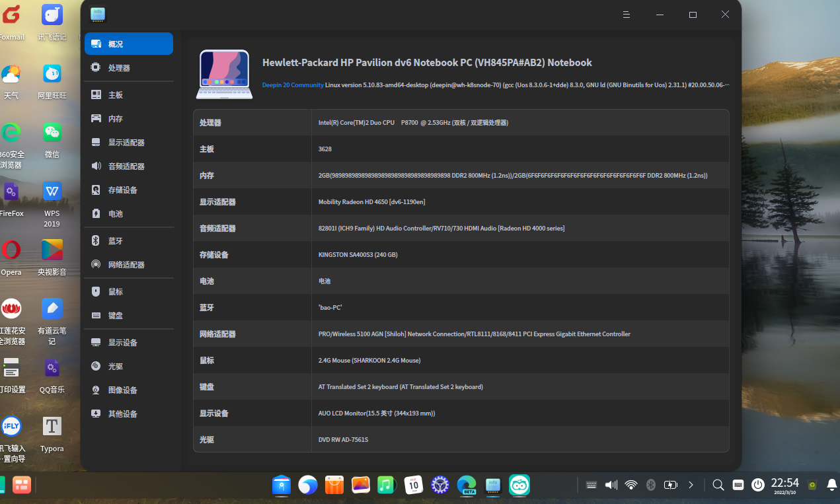Open the 阿里旺旺 desktop icon
This screenshot has height=504, width=840.
[52, 81]
